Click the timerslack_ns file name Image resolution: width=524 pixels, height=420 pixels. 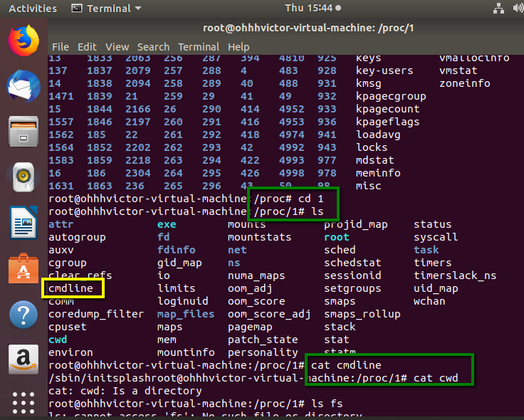tap(455, 275)
